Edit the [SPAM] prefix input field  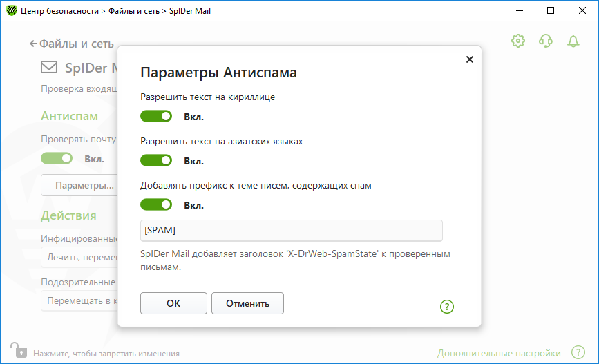click(291, 230)
